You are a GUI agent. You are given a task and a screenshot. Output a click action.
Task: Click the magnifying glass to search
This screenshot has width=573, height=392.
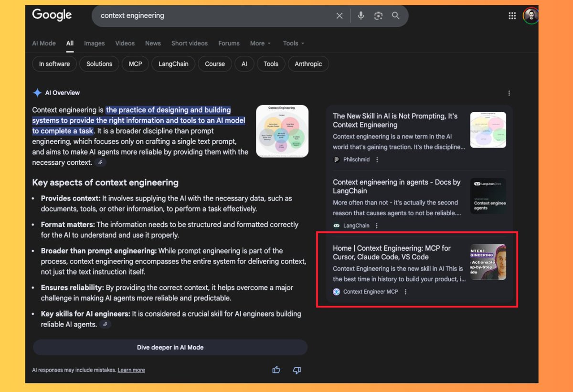click(396, 15)
